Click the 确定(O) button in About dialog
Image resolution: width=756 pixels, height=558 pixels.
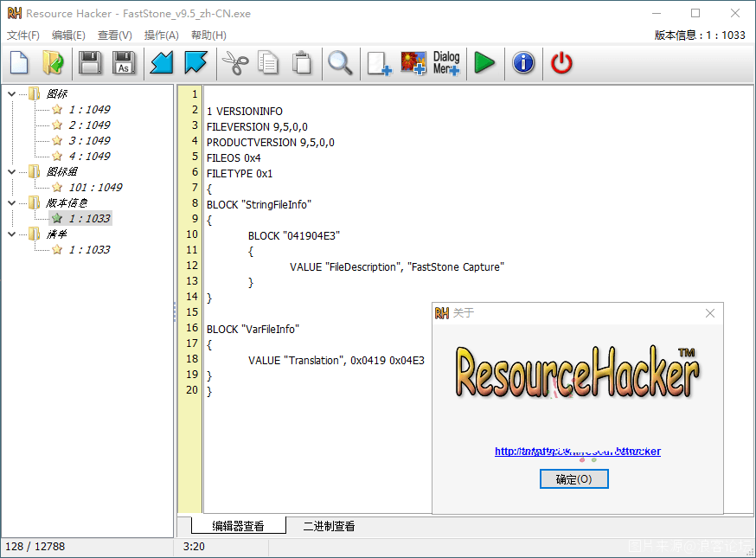coord(574,479)
